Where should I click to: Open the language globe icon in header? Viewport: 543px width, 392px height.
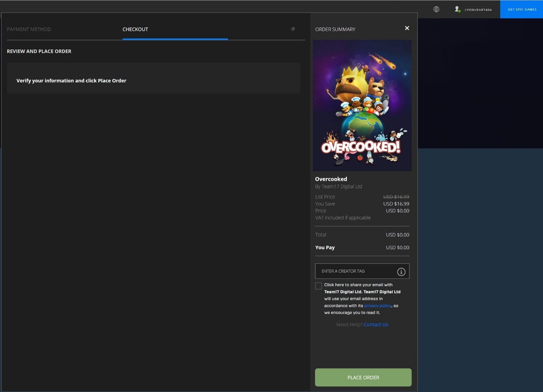tap(436, 9)
